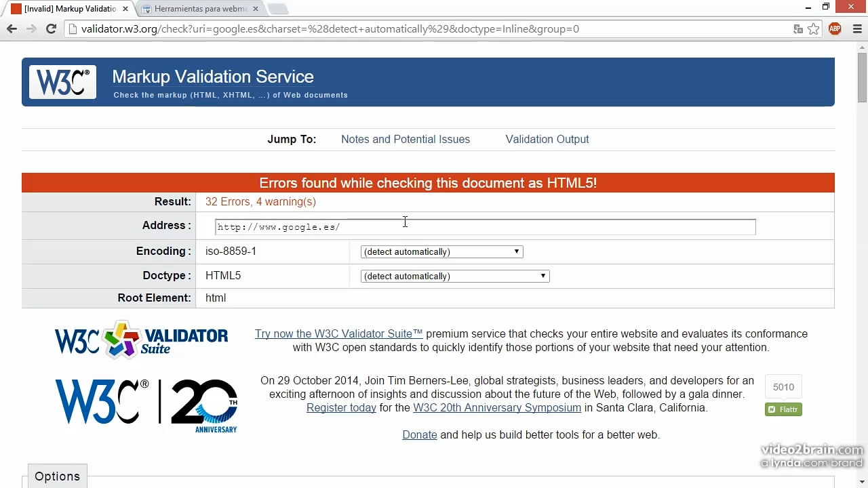Click the page icon beside the URL
The width and height of the screenshot is (868, 488).
[73, 29]
